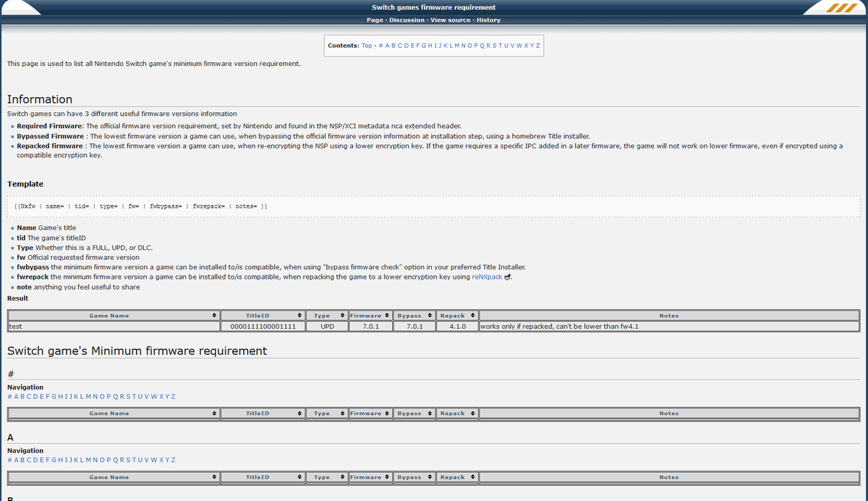Image resolution: width=868 pixels, height=501 pixels.
Task: Click the 4.1.0 Repack cell
Action: point(457,327)
